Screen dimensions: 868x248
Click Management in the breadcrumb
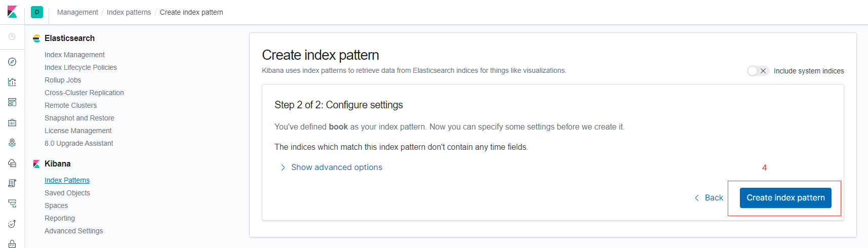click(x=77, y=12)
